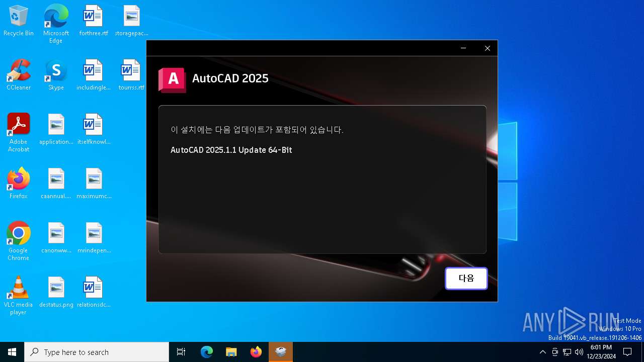Viewport: 644px width, 362px height.
Task: Open VLC media player shortcut
Action: (x=19, y=295)
